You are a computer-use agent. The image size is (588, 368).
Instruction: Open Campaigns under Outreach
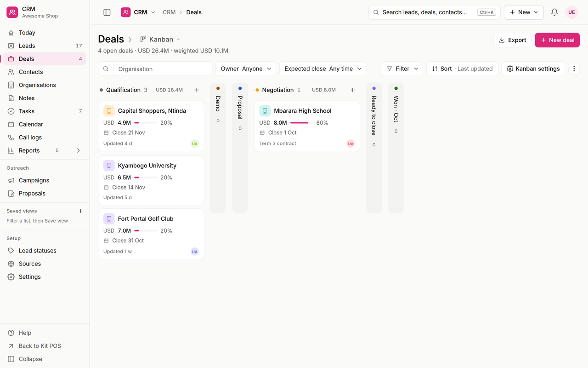tap(45, 180)
